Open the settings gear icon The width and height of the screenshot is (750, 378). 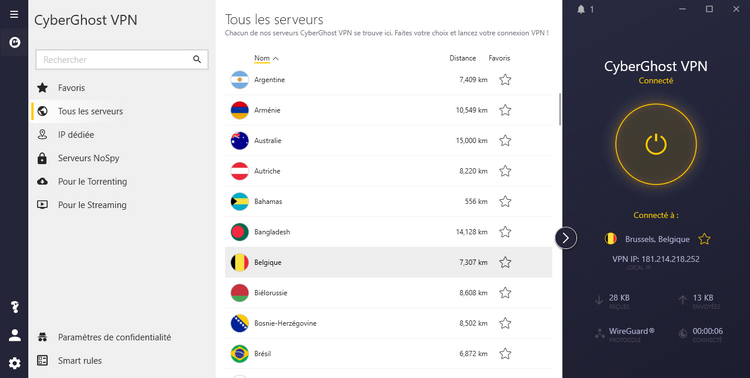14,364
